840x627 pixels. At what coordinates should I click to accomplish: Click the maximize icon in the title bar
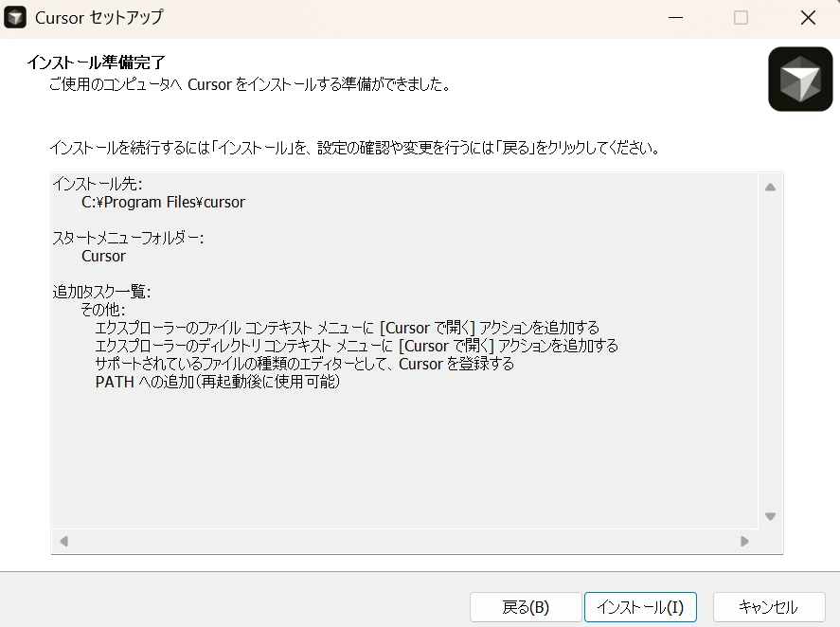(741, 17)
